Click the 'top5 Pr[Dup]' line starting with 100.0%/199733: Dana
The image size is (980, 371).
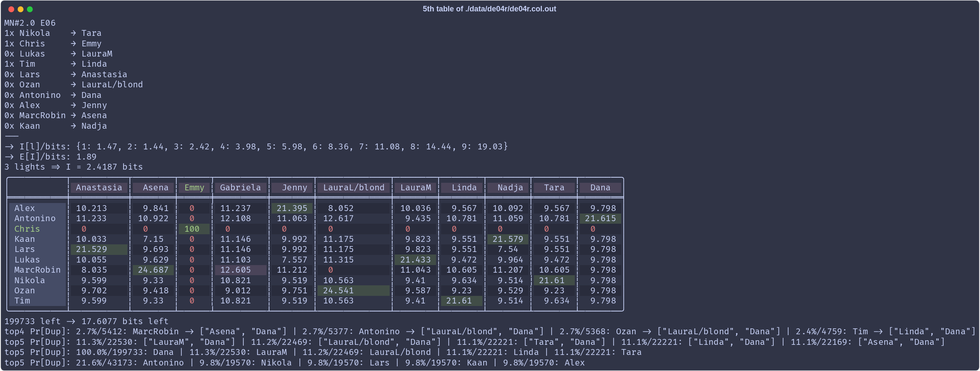point(323,352)
